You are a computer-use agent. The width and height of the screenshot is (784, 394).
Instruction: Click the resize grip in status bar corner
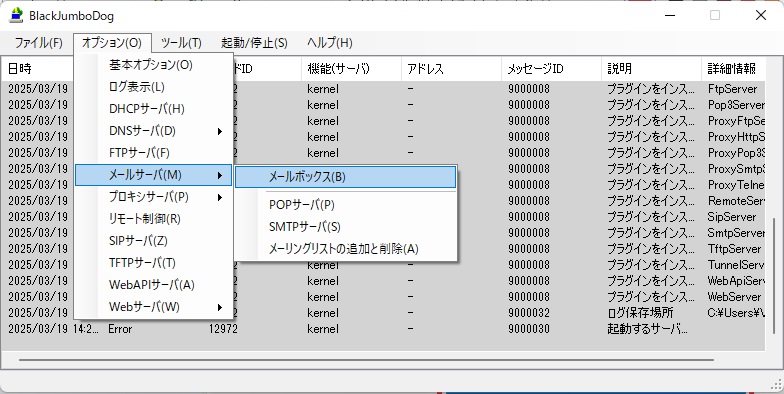tap(776, 384)
